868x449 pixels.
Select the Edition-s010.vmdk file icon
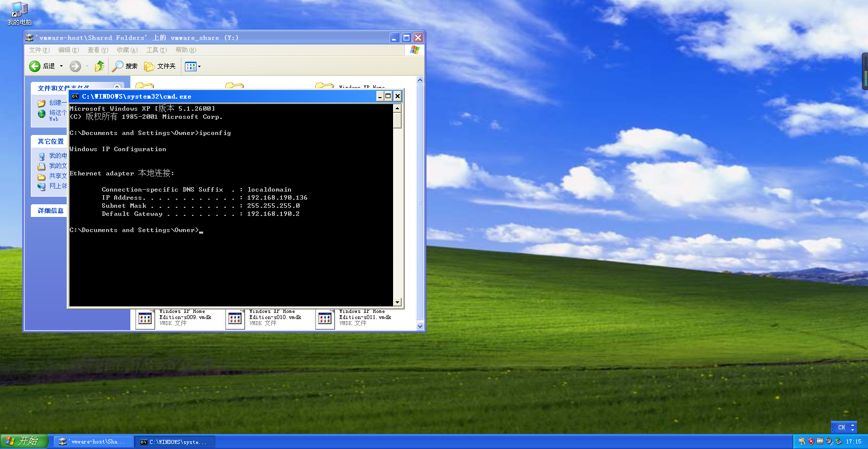pyautogui.click(x=235, y=319)
